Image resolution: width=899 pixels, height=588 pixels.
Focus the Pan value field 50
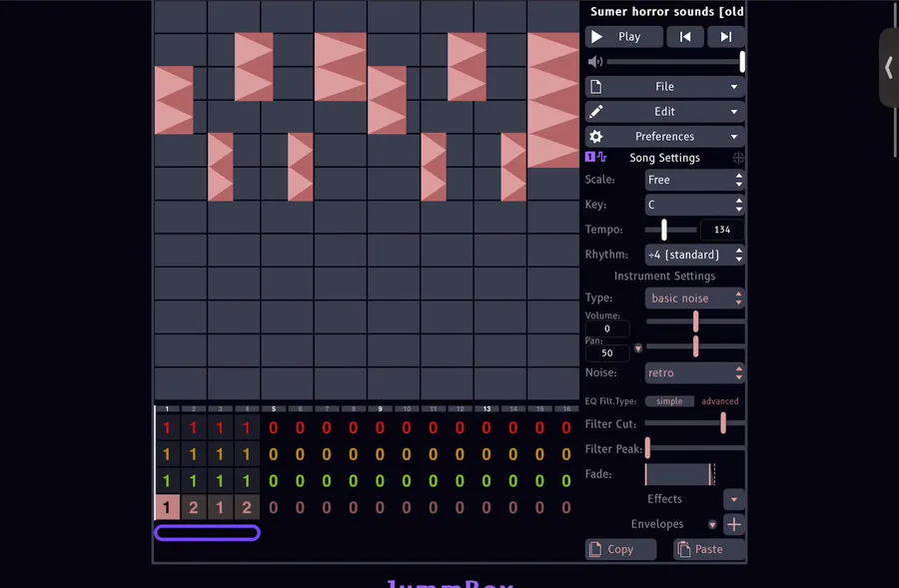point(607,353)
